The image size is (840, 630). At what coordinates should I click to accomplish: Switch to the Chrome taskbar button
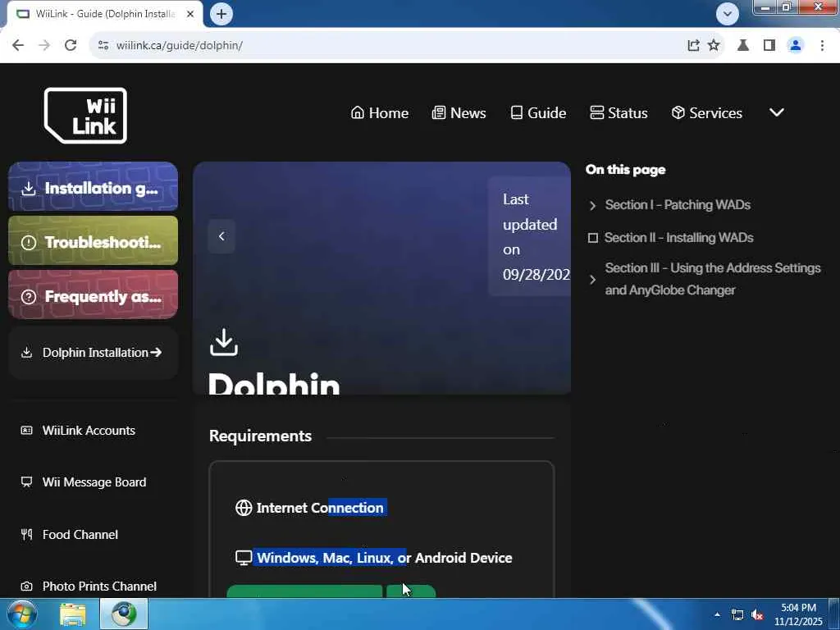click(x=124, y=614)
